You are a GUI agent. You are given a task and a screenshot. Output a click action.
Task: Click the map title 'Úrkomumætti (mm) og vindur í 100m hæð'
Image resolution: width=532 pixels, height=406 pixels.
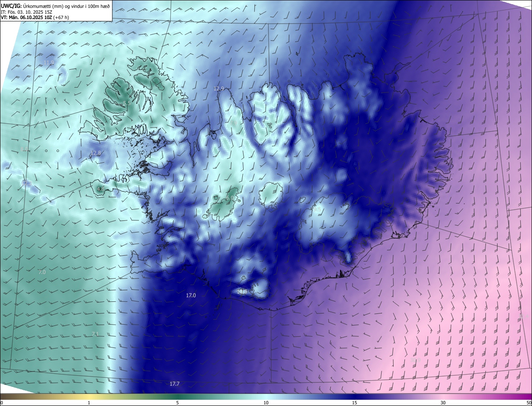pyautogui.click(x=66, y=5)
